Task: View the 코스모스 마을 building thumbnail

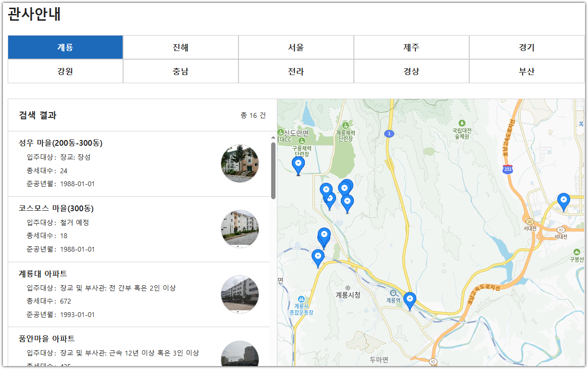Action: coord(240,229)
